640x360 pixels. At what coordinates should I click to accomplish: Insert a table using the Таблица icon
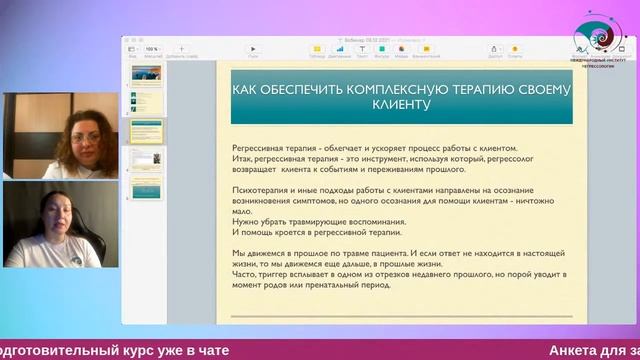[317, 49]
